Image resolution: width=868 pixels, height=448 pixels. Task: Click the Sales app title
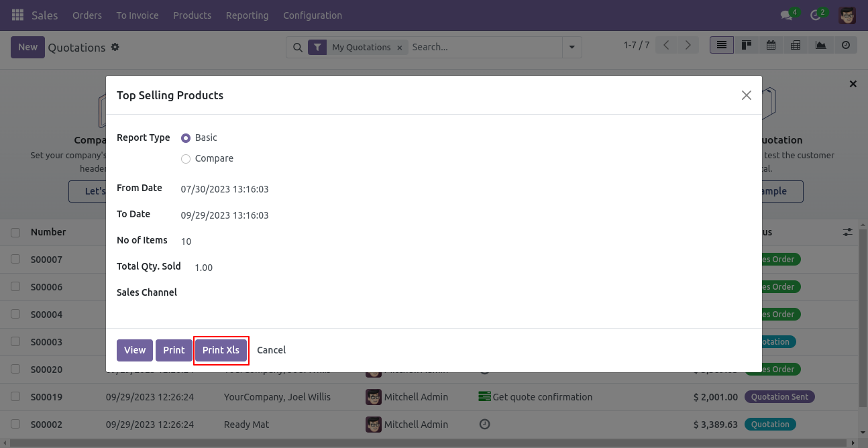coord(45,15)
